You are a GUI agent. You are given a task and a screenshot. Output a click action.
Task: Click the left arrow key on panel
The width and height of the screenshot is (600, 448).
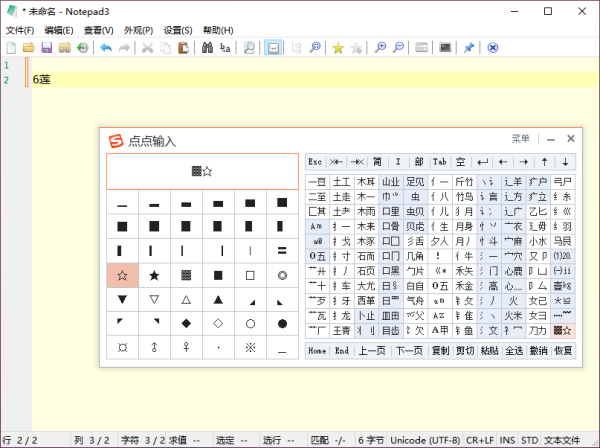(x=503, y=162)
